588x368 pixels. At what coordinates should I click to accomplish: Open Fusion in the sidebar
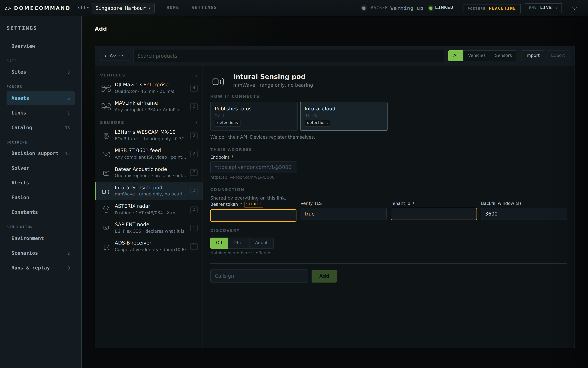point(40,197)
